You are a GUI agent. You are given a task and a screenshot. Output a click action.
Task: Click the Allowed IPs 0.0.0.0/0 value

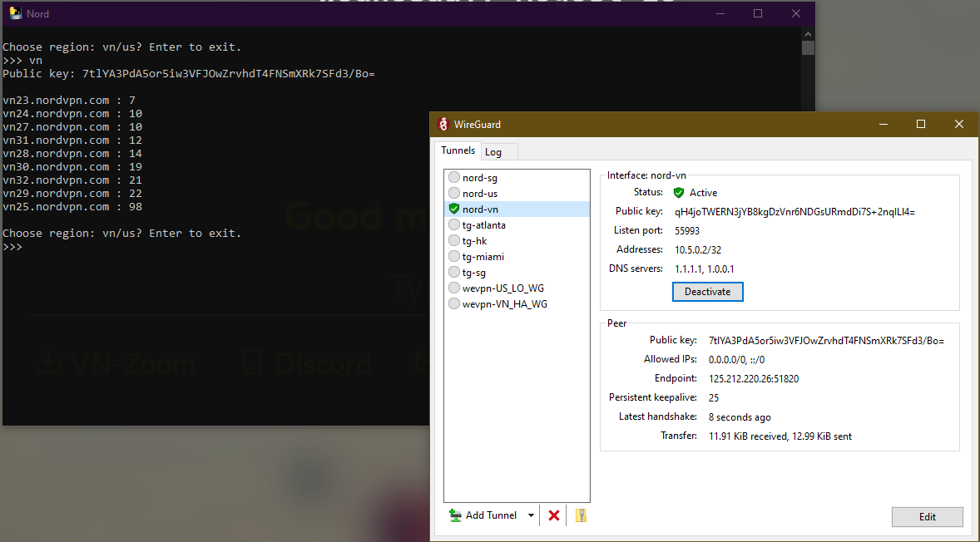(x=736, y=360)
